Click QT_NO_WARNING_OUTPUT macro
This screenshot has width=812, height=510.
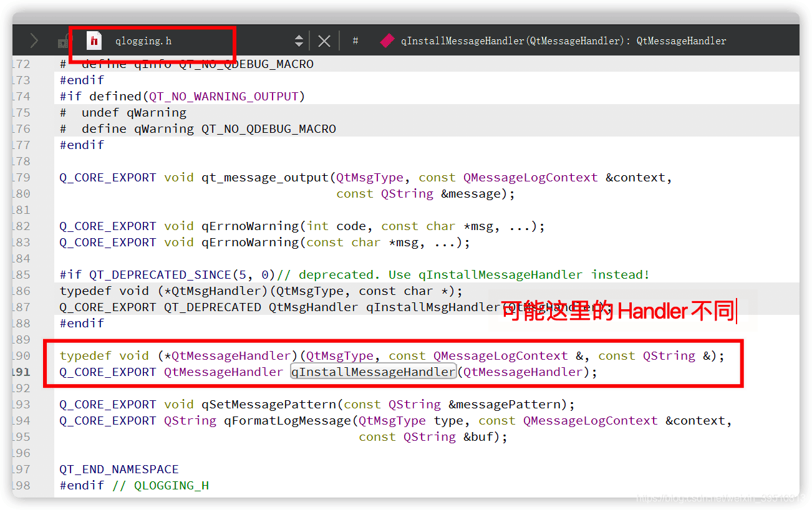[224, 97]
